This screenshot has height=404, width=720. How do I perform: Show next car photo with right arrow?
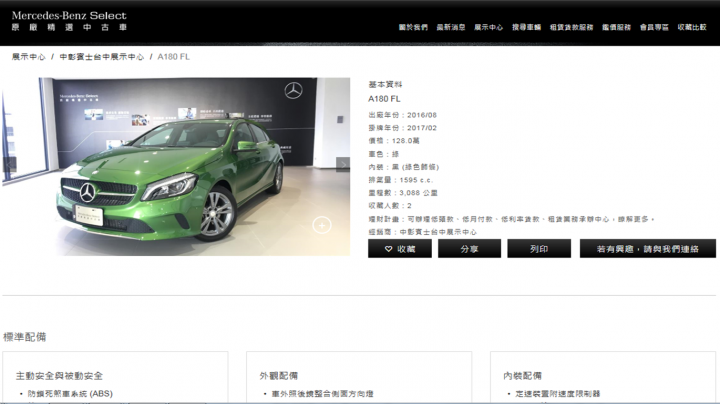[x=343, y=164]
